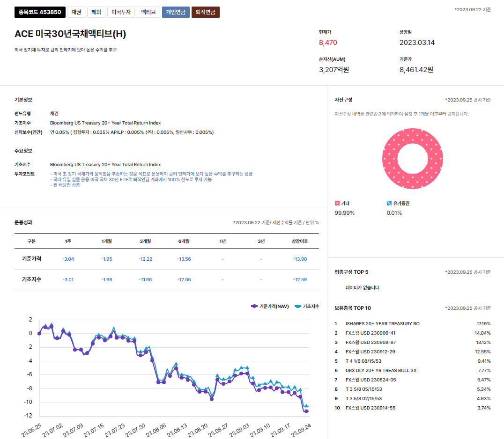Click the listing date 2023.03.14
The image size is (504, 439).
pyautogui.click(x=417, y=43)
